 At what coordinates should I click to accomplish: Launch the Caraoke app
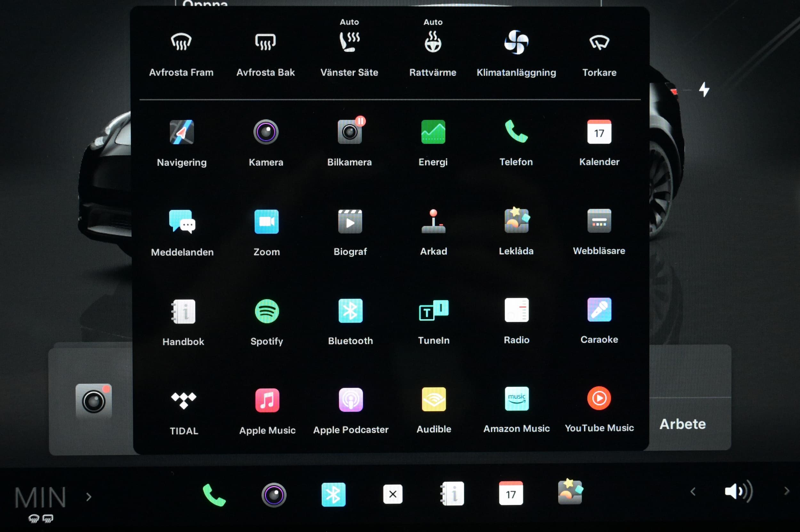[599, 309]
